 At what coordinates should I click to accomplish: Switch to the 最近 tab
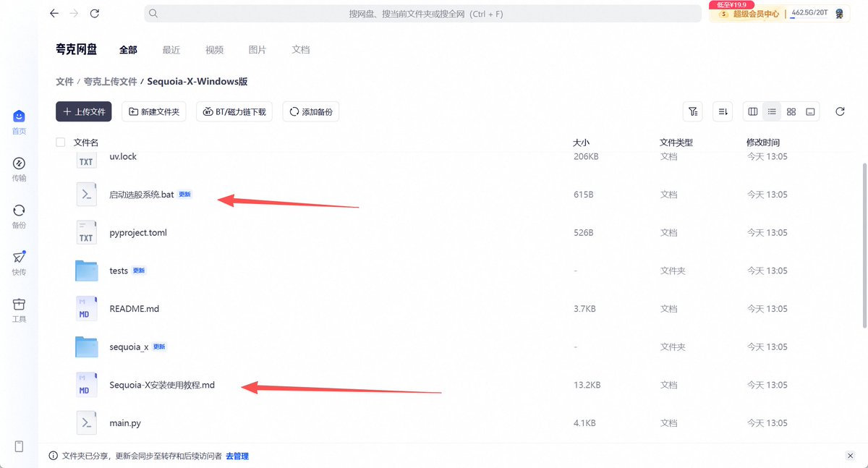(171, 50)
